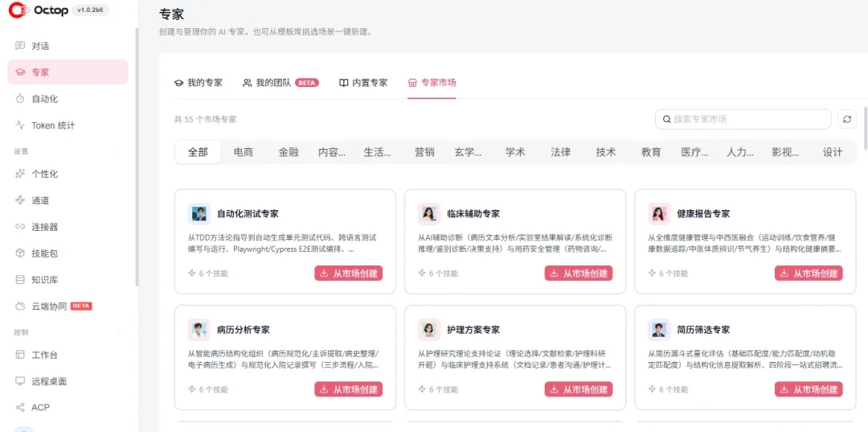The width and height of the screenshot is (868, 432).
Task: Click the v1.0.2b6 version badge
Action: coord(90,10)
